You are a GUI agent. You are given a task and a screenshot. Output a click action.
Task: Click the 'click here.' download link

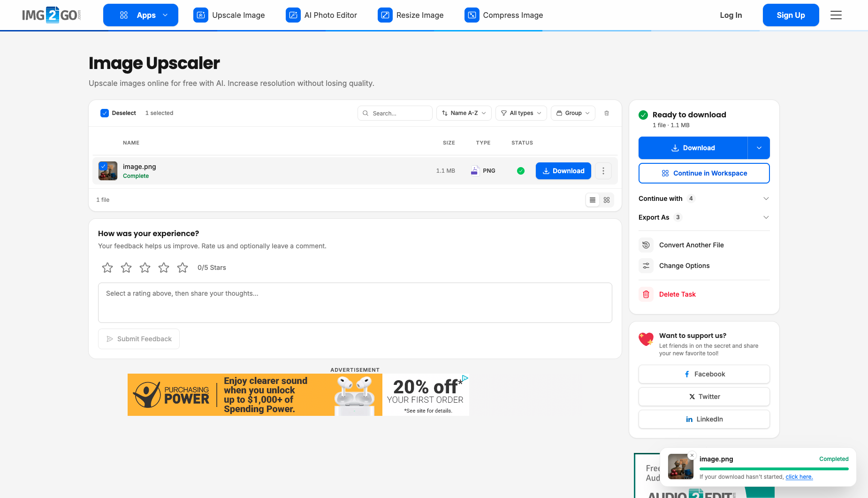tap(799, 477)
